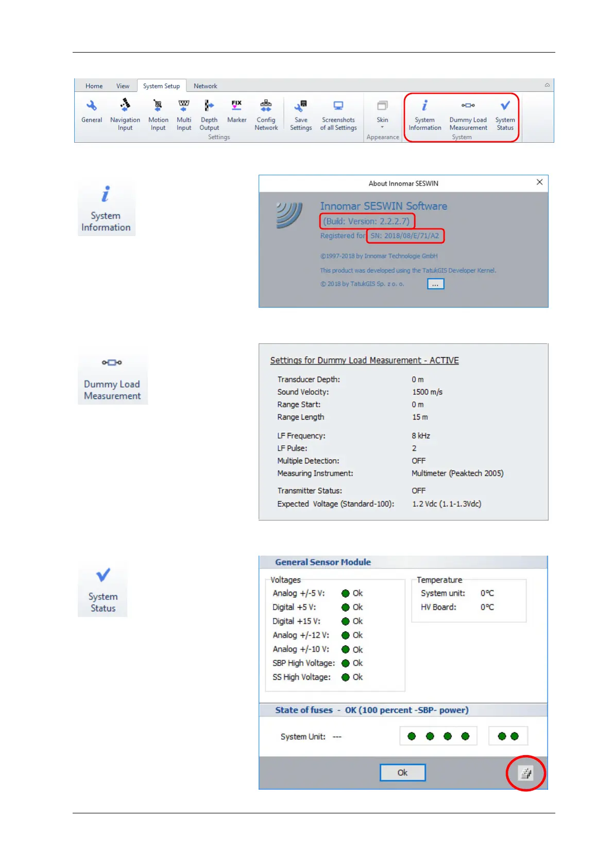The image size is (613, 868).
Task: Open Skin appearance dropdown
Action: click(382, 114)
